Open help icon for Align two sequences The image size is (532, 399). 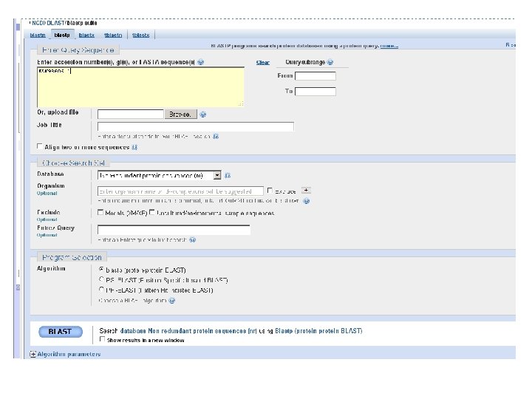coord(134,147)
